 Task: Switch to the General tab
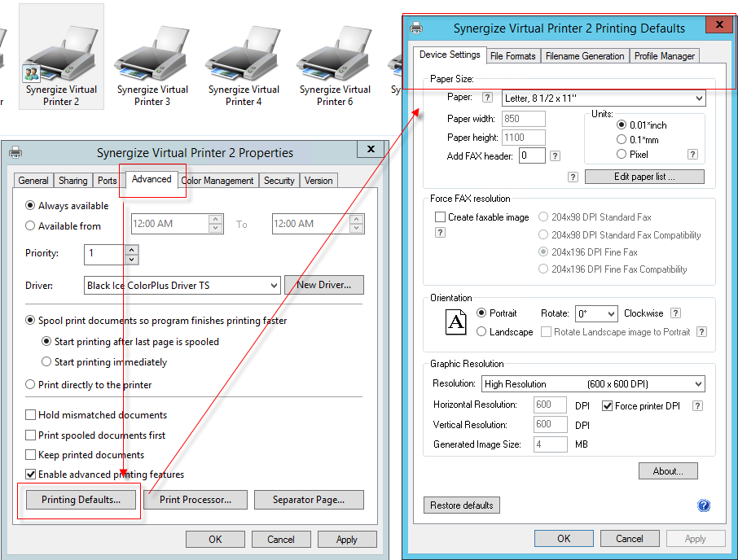click(x=33, y=181)
